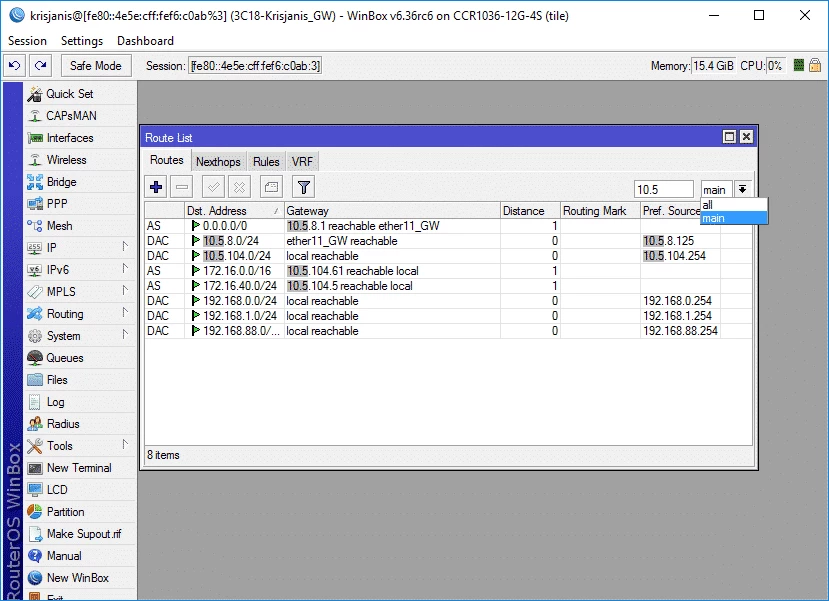Select 'all' in routing table dropdown
This screenshot has width=829, height=601.
(x=708, y=205)
